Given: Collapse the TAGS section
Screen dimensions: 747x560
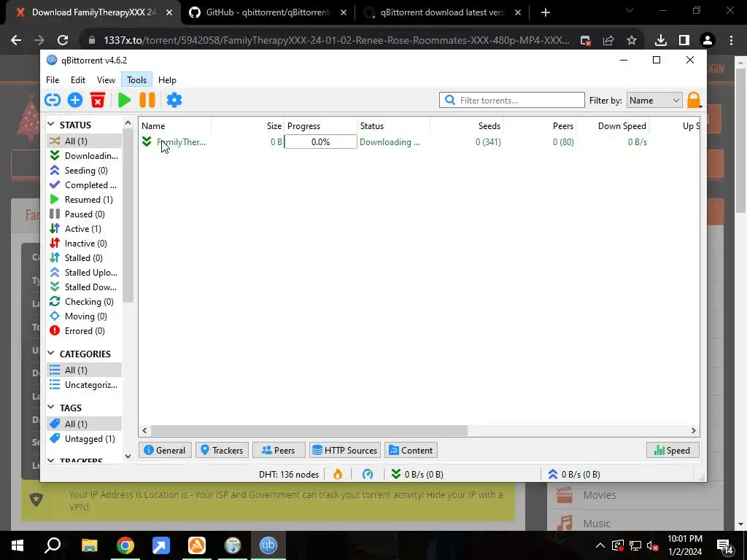Looking at the screenshot, I should (51, 407).
